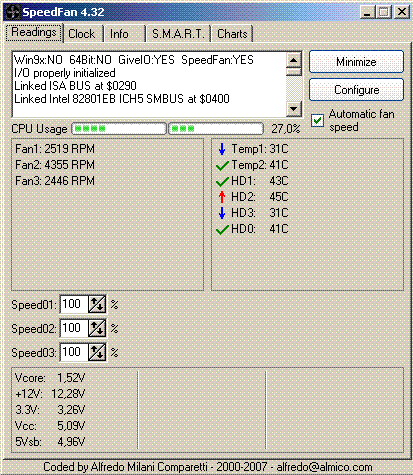The image size is (413, 475).
Task: Click the Vcc 5,09V voltage reading
Action: pos(50,426)
